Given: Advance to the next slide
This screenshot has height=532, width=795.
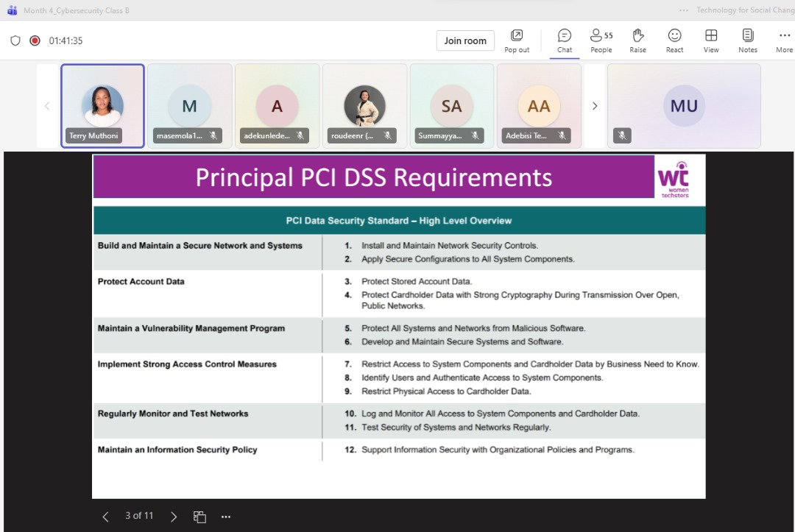Looking at the screenshot, I should pyautogui.click(x=174, y=516).
